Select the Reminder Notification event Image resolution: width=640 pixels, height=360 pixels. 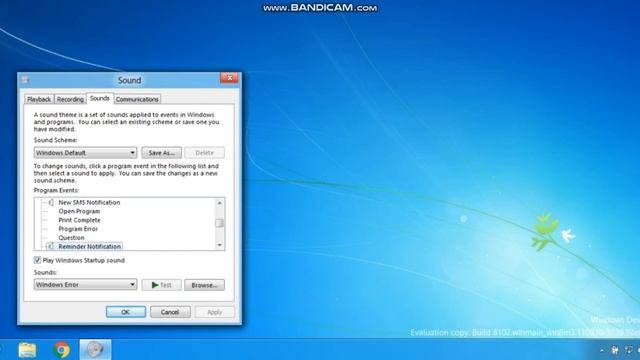tap(89, 247)
